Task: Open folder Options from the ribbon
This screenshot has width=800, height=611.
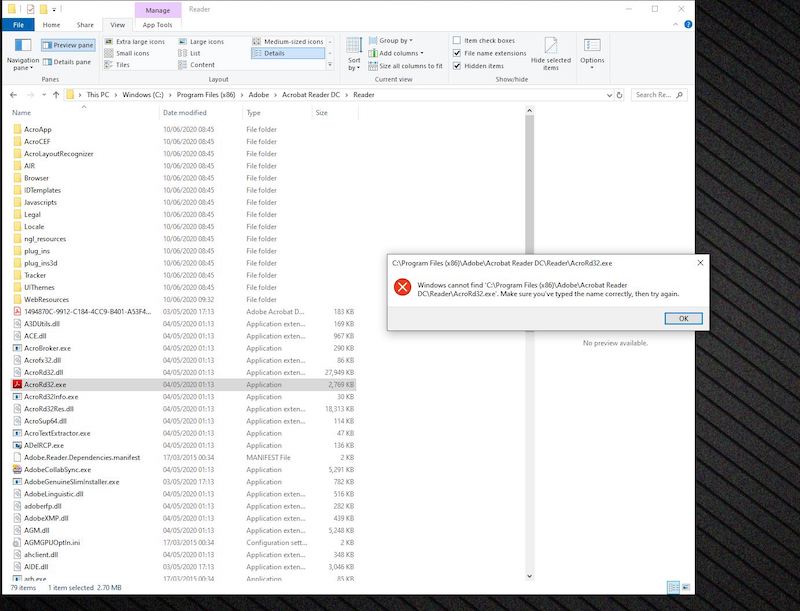Action: pos(594,50)
